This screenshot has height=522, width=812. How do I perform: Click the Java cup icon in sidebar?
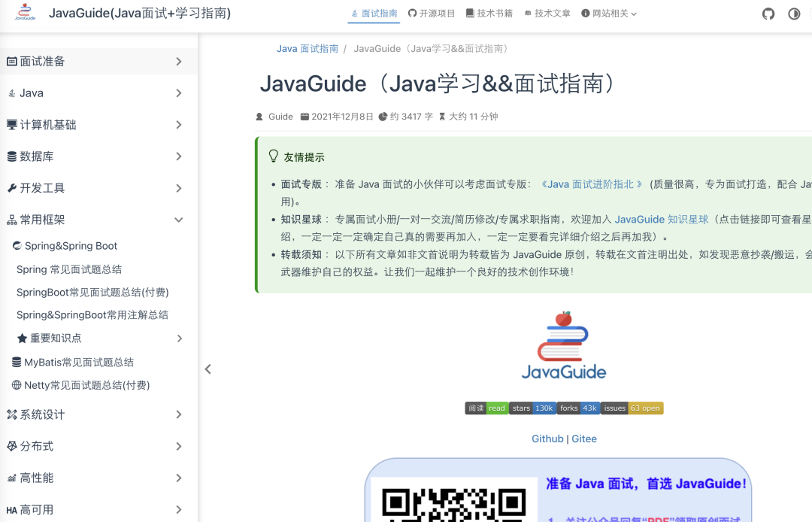tap(11, 93)
